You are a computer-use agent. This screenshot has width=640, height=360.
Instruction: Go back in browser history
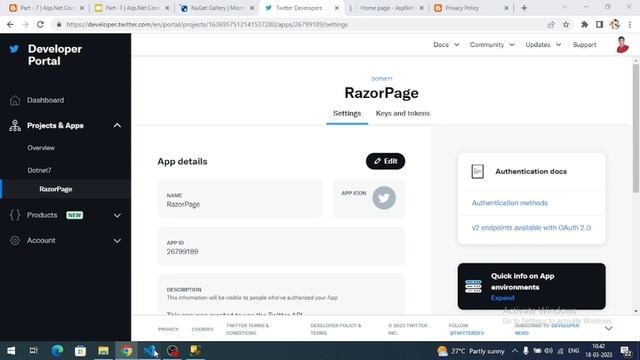(10, 24)
